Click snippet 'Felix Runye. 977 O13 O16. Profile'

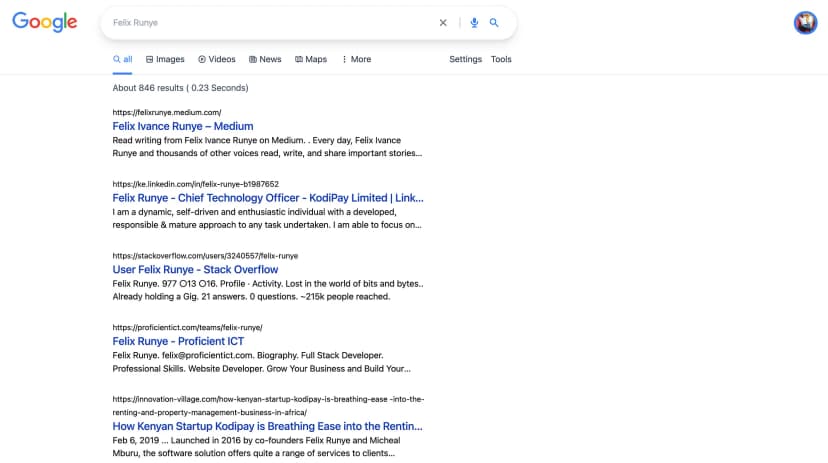tap(268, 290)
